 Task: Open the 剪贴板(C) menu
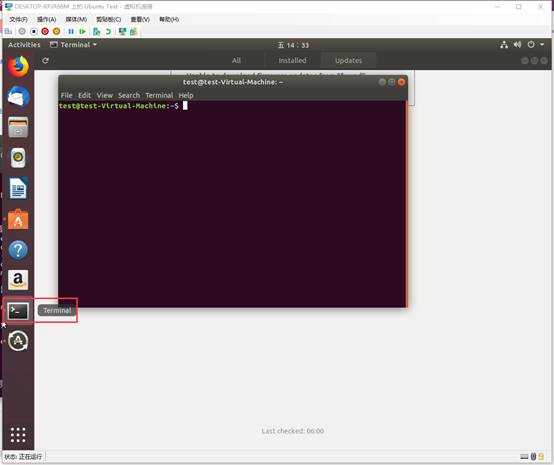pos(109,19)
